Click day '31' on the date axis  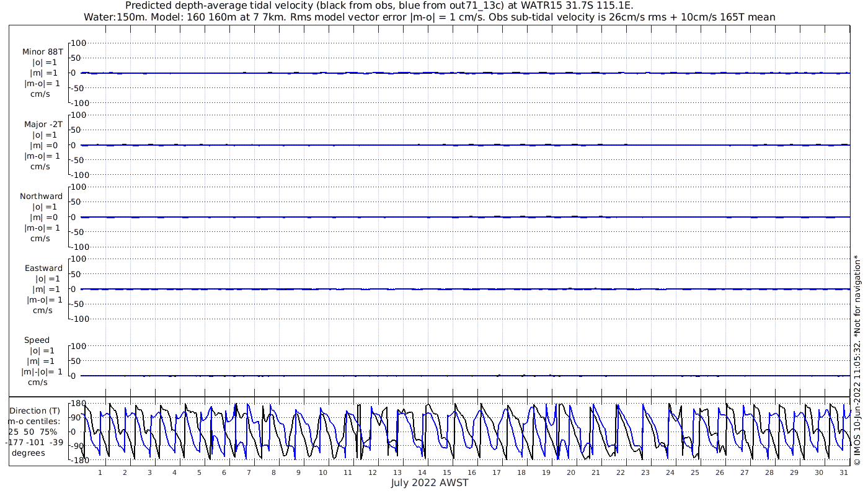point(844,472)
